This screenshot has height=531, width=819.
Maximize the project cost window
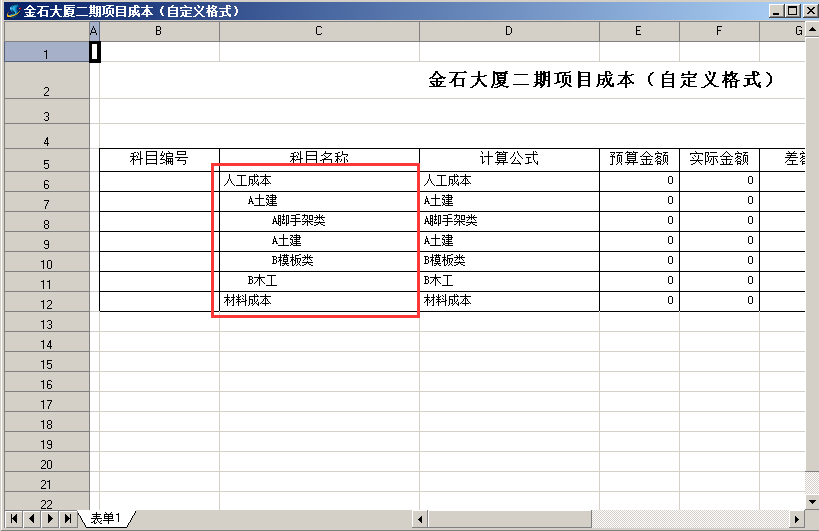[792, 10]
